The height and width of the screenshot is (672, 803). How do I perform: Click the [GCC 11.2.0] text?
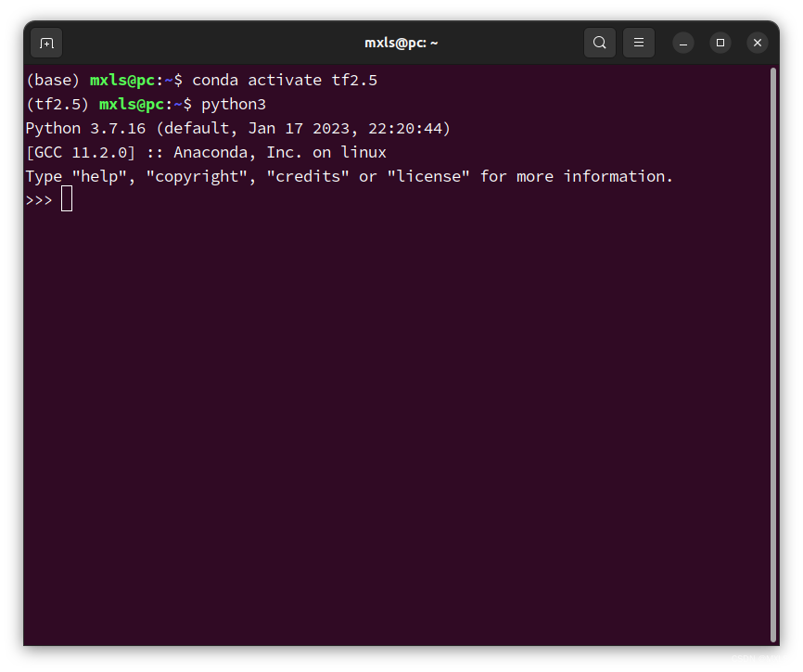(x=81, y=153)
